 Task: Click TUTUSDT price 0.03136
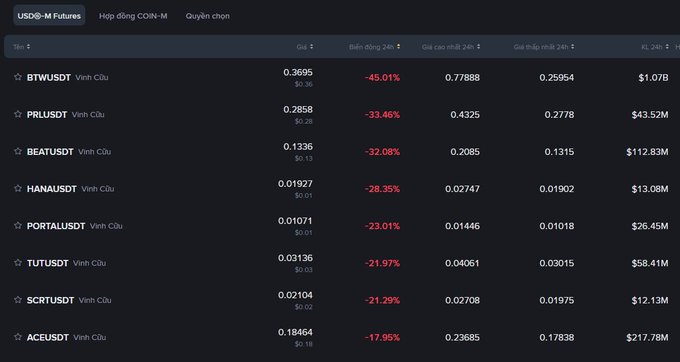coord(295,258)
